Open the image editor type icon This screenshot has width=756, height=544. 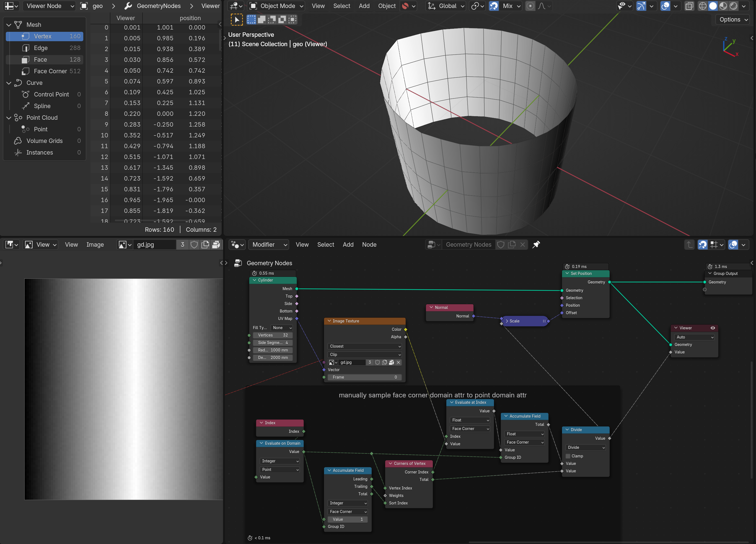12,244
